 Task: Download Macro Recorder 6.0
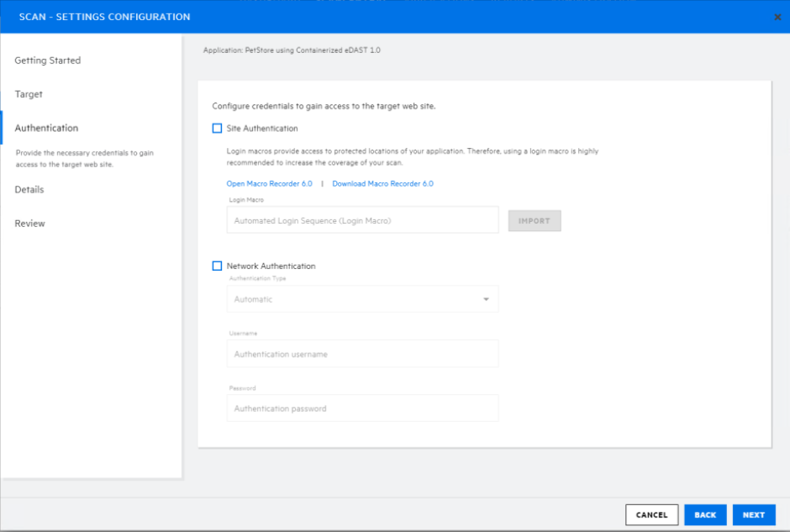tap(382, 183)
